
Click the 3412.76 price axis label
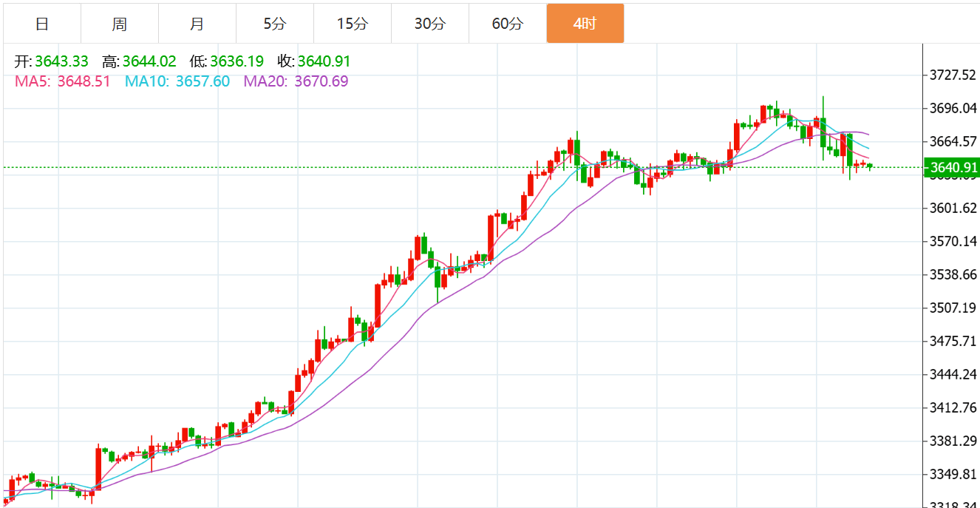[952, 407]
